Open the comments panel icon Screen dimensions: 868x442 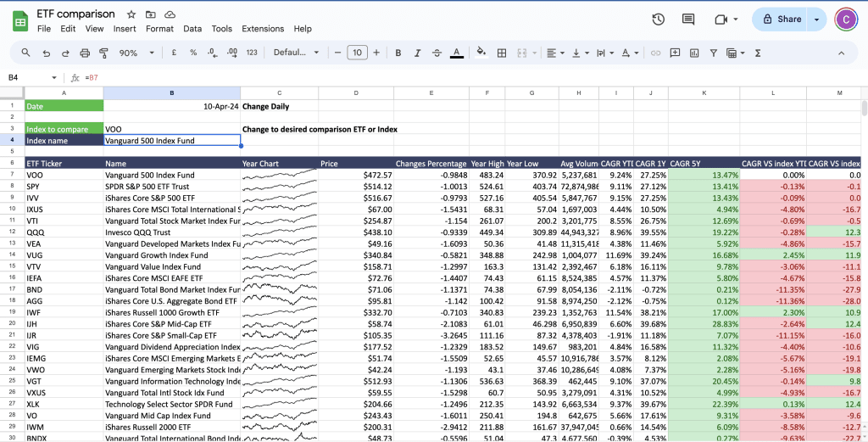coord(688,20)
